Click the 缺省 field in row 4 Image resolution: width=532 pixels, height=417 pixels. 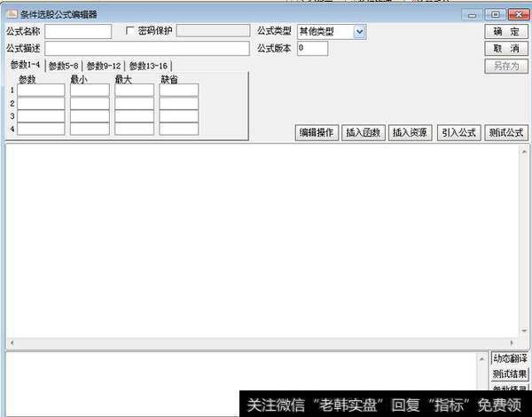[x=179, y=129]
